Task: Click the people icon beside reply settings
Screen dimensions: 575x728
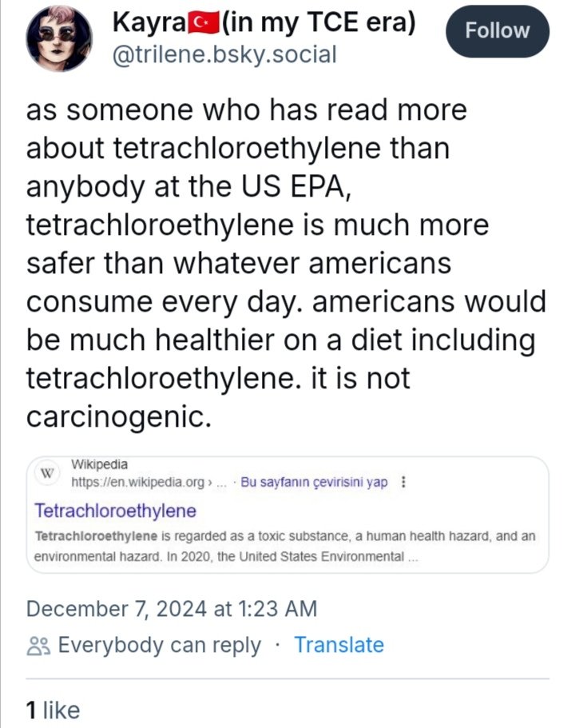Action: tap(38, 646)
